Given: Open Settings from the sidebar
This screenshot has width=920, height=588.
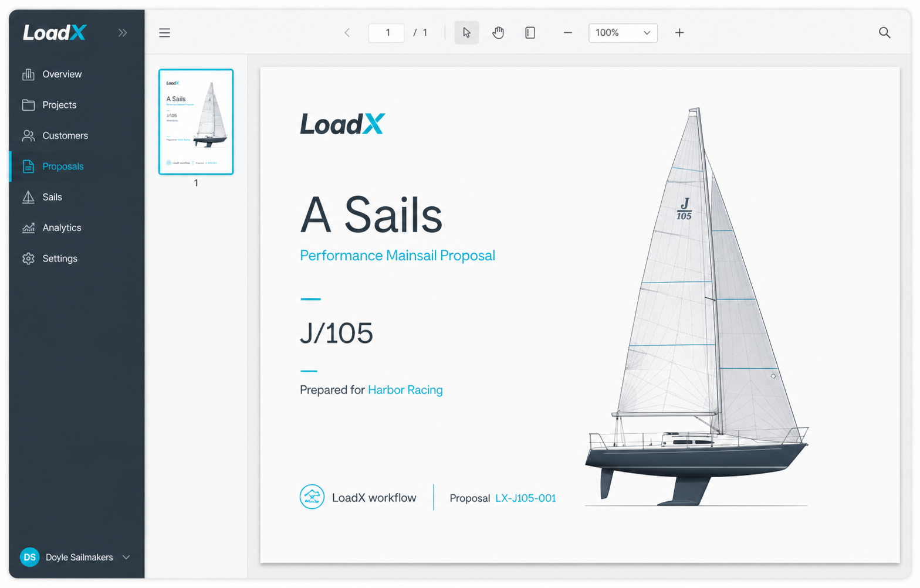Looking at the screenshot, I should pos(77,259).
